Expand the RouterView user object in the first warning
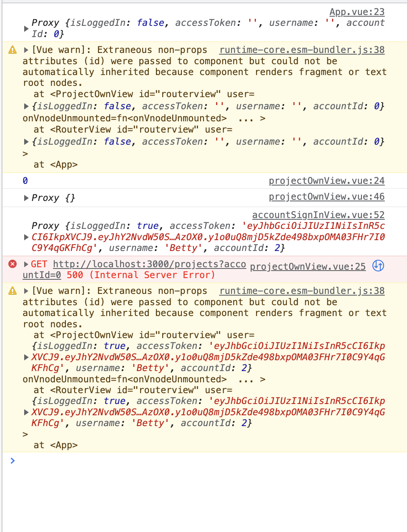 26,141
